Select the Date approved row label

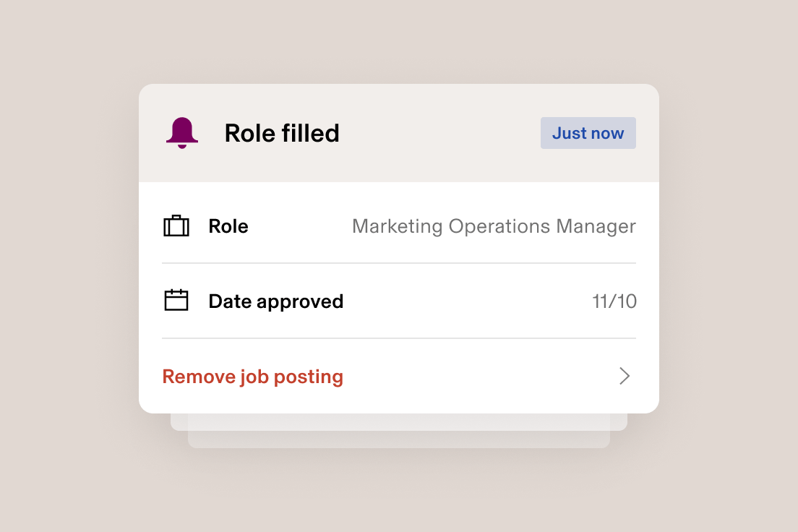pyautogui.click(x=275, y=301)
